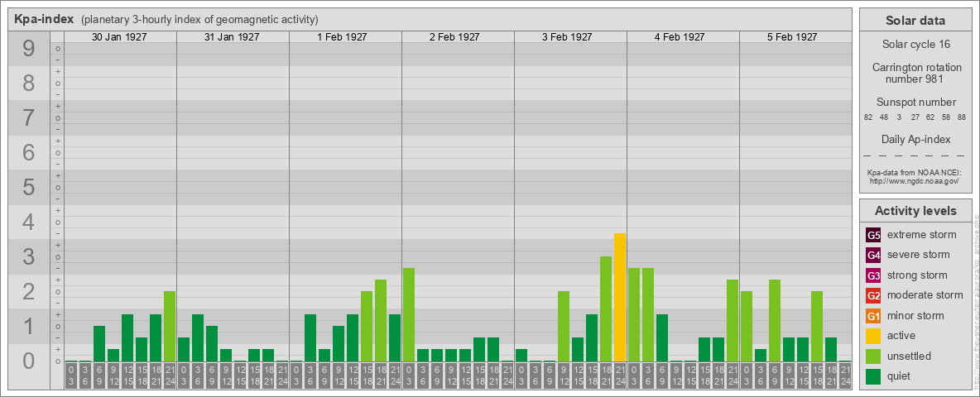Click the 31 Jan 1927 date header
This screenshot has width=980, height=397.
click(232, 37)
